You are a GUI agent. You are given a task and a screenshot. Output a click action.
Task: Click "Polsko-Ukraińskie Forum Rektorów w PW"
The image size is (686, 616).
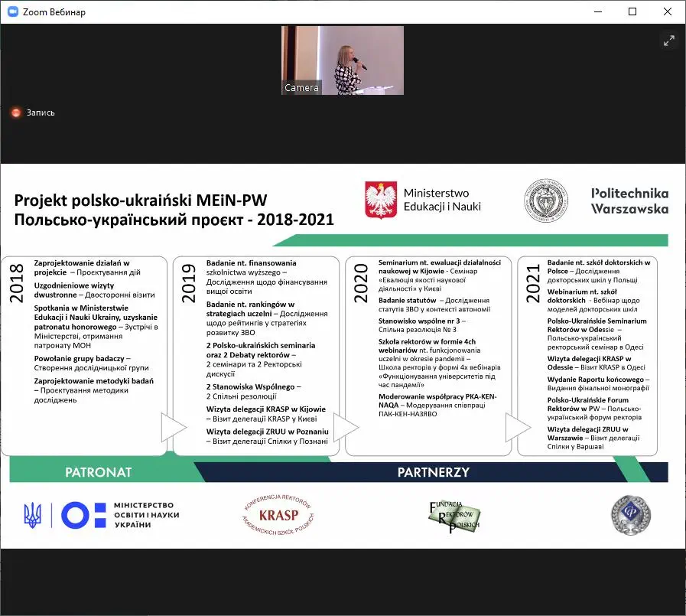(588, 404)
